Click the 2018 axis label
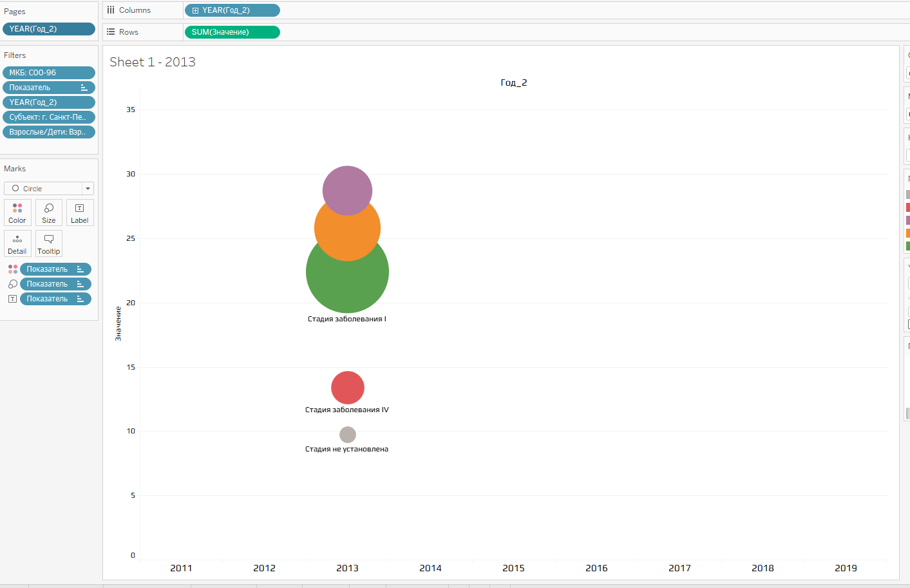Image resolution: width=910 pixels, height=588 pixels. click(x=763, y=568)
